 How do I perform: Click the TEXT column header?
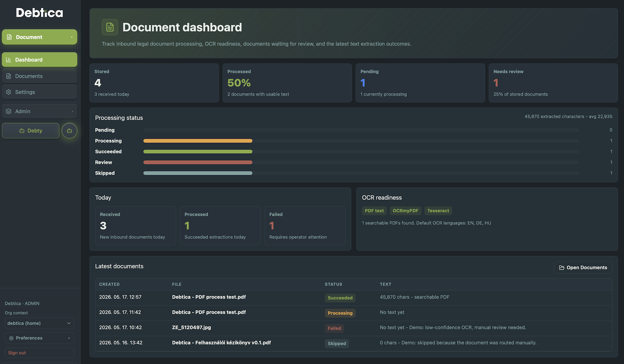coord(386,284)
